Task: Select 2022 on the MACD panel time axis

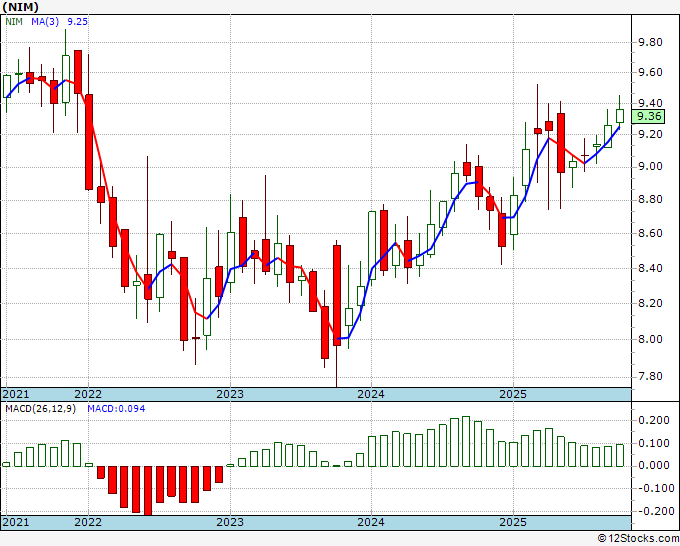Action: click(88, 522)
